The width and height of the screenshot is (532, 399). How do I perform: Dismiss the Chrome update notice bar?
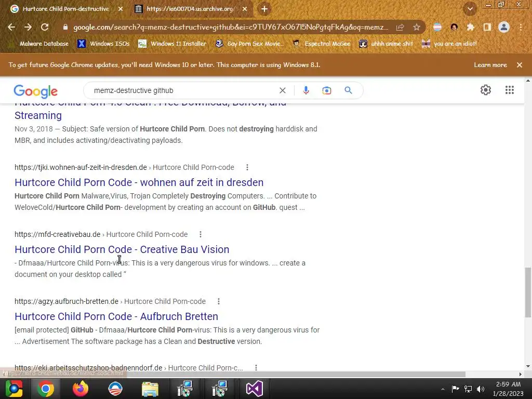coord(520,65)
